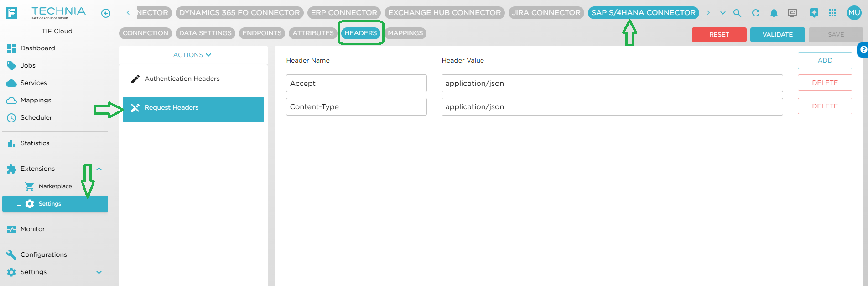The width and height of the screenshot is (868, 286).
Task: Open Services cloud icon in sidebar
Action: [x=11, y=83]
